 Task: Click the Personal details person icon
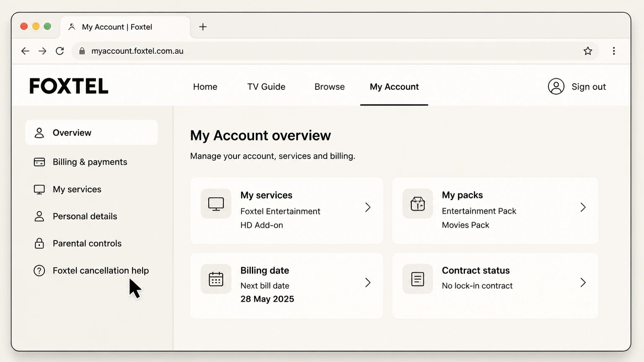pyautogui.click(x=39, y=216)
